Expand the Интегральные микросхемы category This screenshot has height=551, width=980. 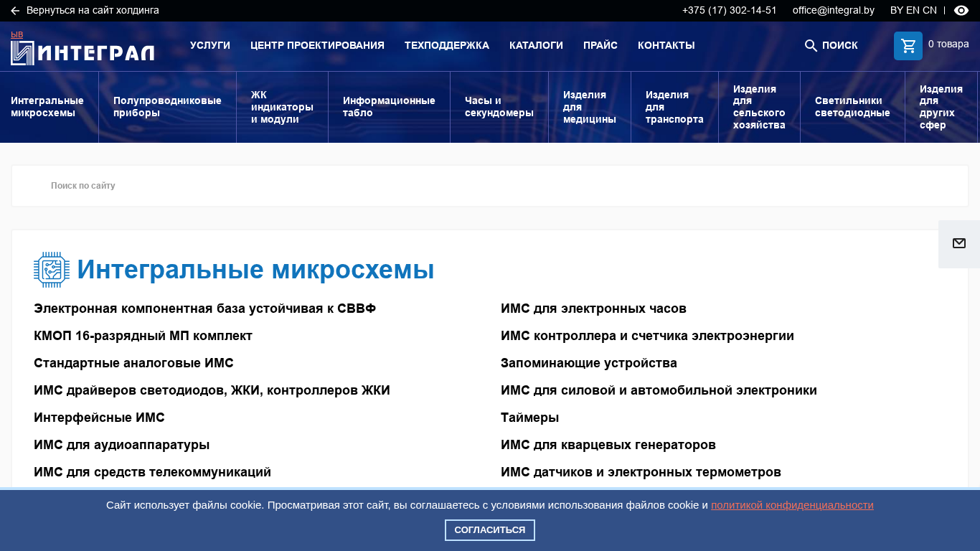point(47,107)
